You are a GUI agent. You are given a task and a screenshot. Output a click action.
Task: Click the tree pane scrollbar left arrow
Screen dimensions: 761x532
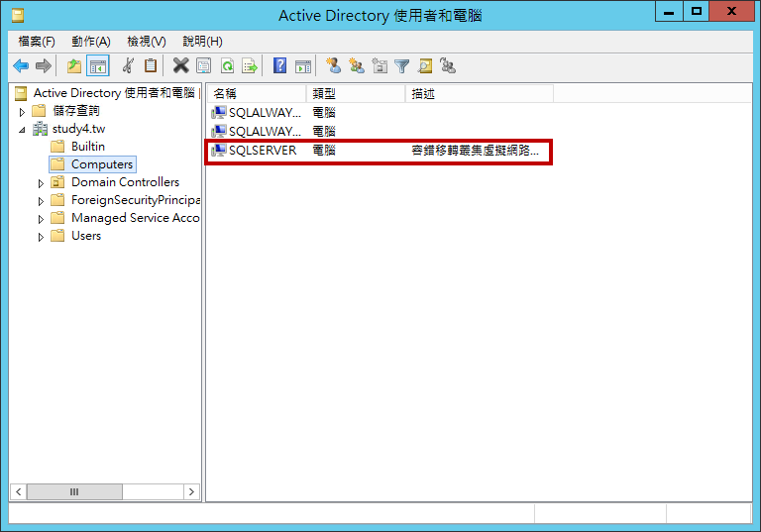(18, 491)
